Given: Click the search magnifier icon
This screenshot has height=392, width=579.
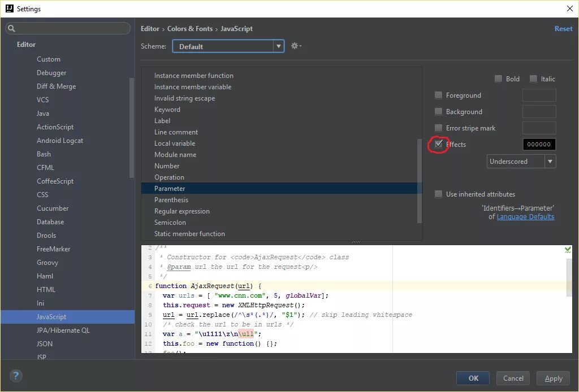Looking at the screenshot, I should (x=11, y=28).
